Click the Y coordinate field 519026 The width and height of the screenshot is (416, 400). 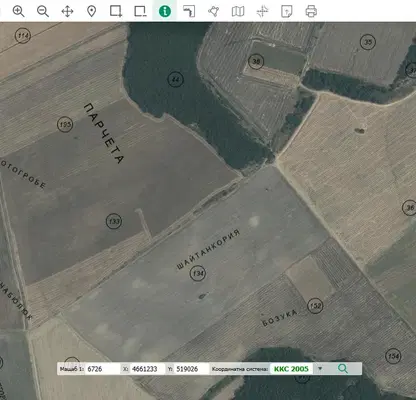coord(192,369)
